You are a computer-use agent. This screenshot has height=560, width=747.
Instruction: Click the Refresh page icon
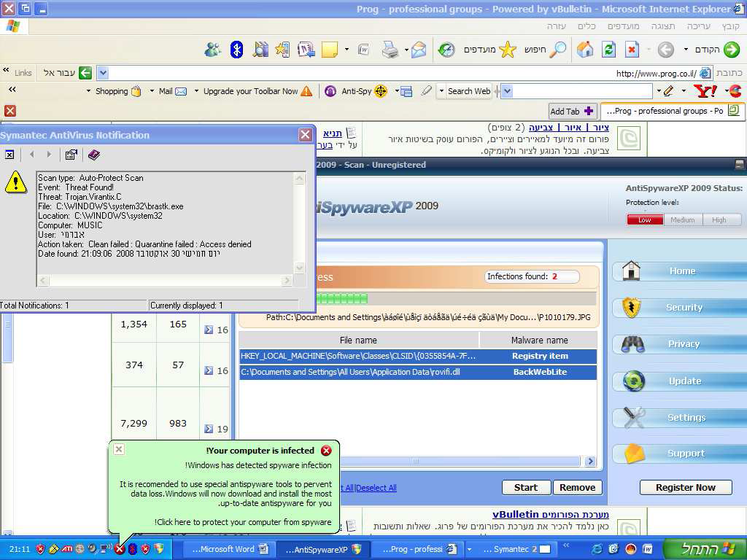(609, 50)
